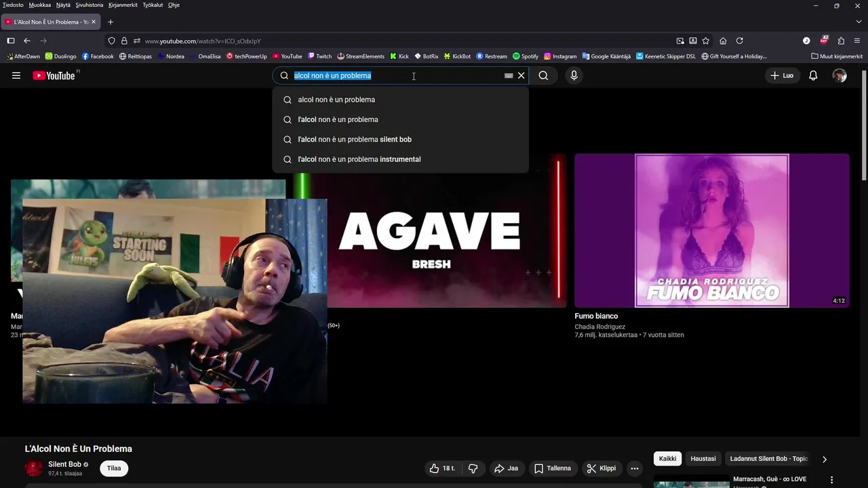Dislike the video
The width and height of the screenshot is (868, 488).
473,468
